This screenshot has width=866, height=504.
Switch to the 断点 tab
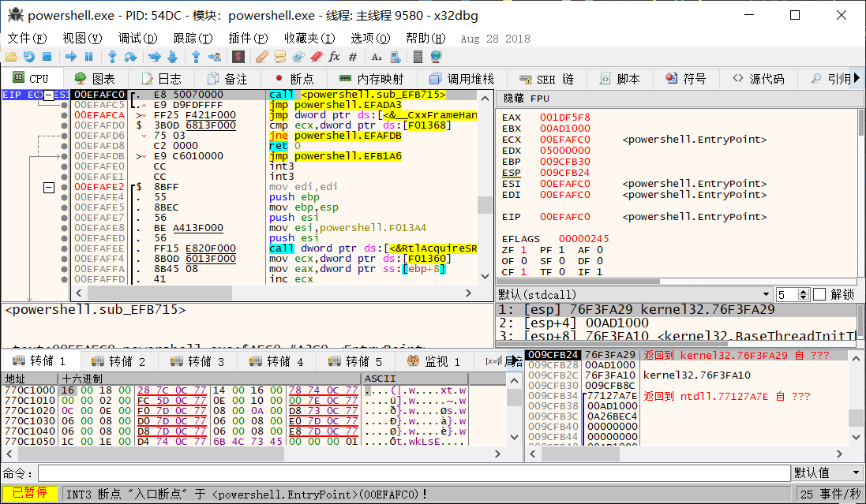(294, 79)
